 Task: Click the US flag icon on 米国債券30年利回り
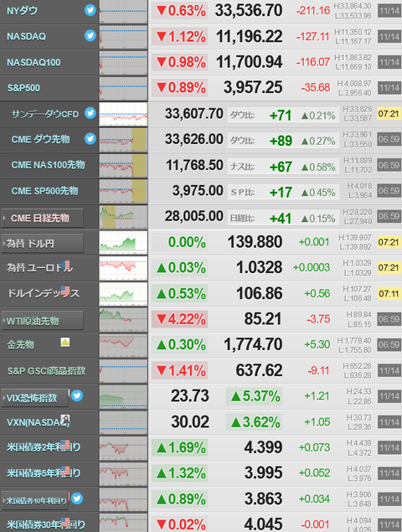click(65, 522)
